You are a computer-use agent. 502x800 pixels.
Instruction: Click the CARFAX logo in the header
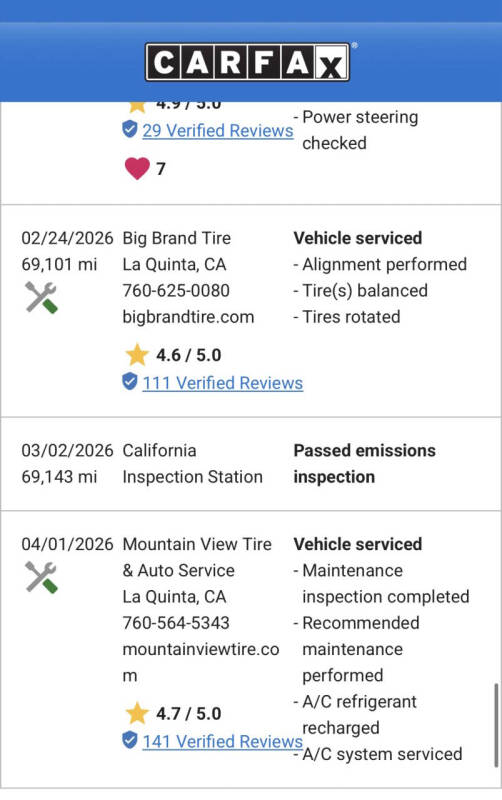coord(248,62)
